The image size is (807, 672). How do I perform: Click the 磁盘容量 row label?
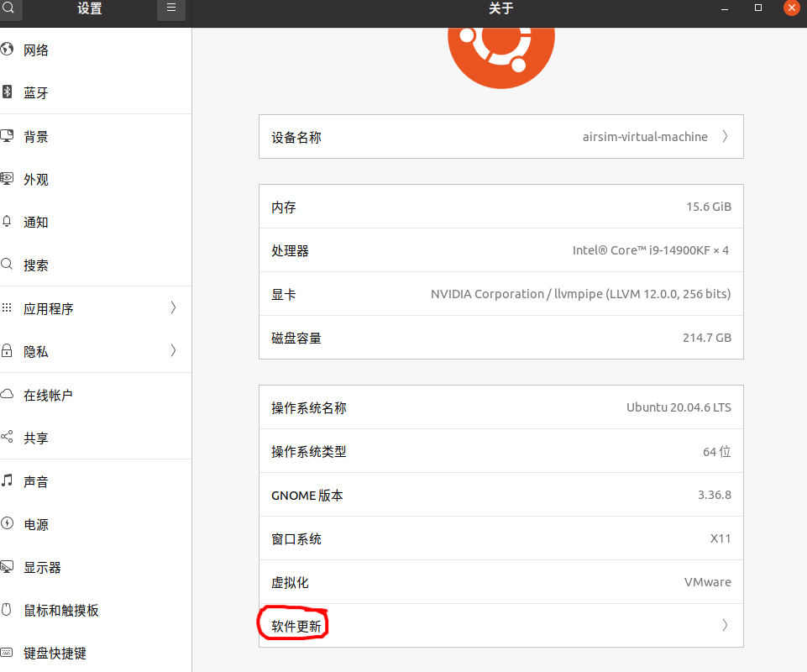point(296,339)
